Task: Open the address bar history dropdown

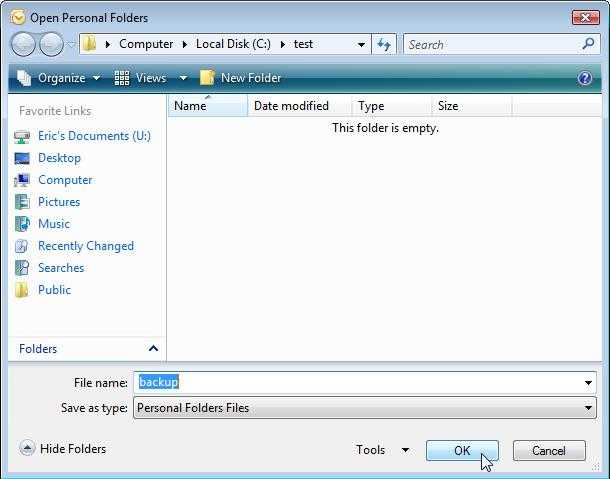Action: 361,45
